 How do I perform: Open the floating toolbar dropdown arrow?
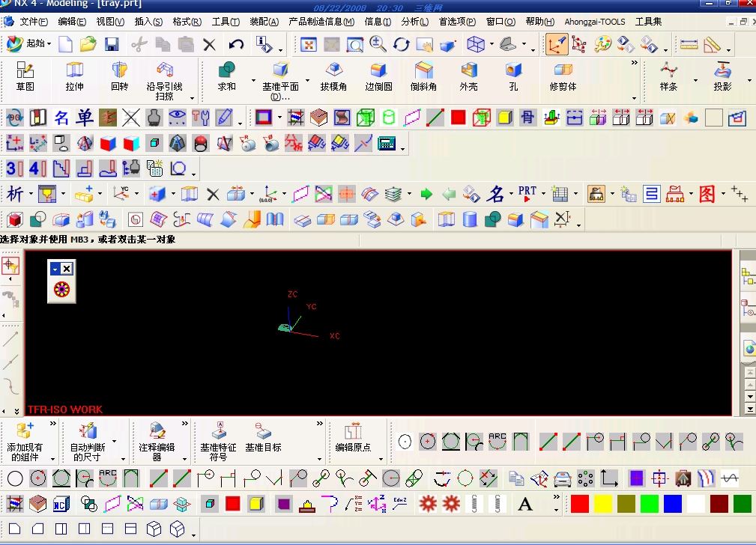(55, 269)
